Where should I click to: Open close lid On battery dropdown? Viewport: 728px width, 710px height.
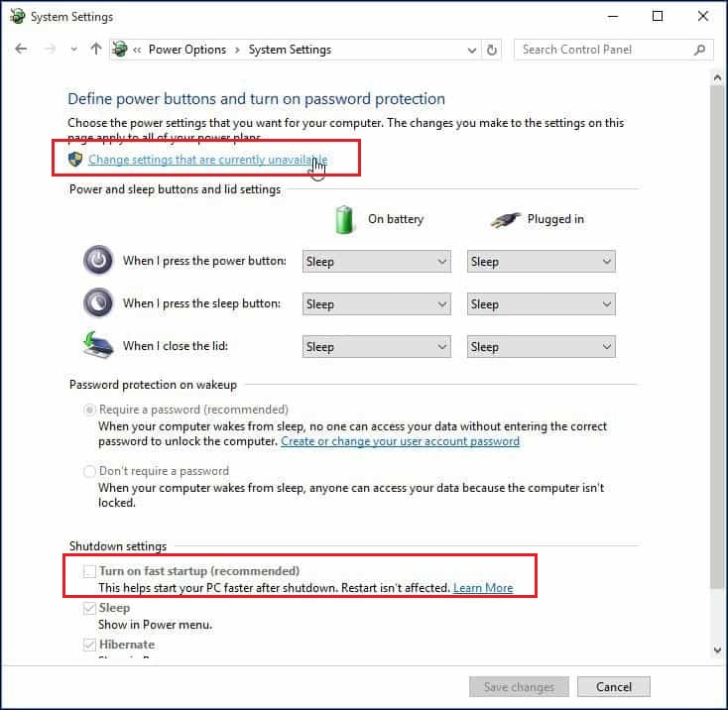[377, 347]
